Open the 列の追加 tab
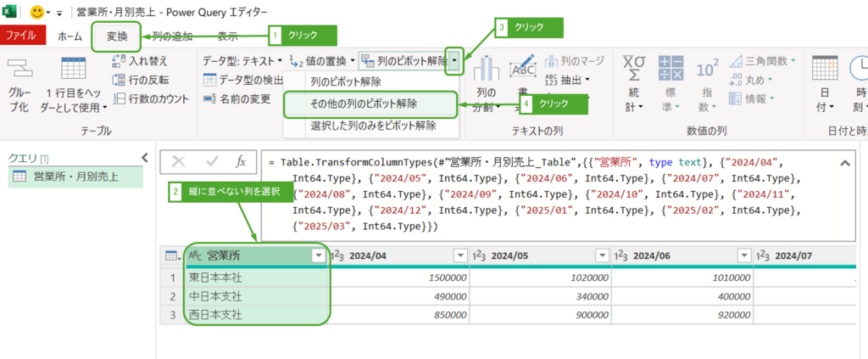 pyautogui.click(x=173, y=36)
